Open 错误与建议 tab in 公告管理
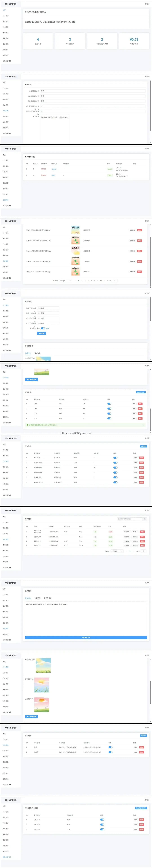Screen dimensions: 152x868 click(x=48, y=598)
